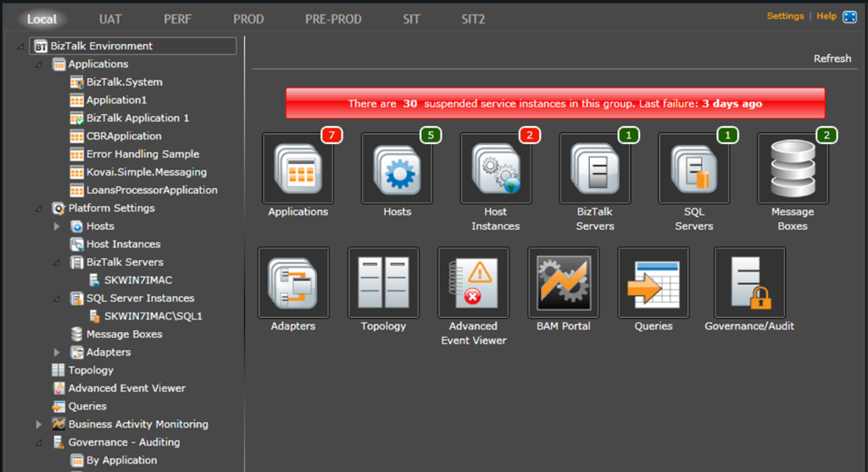868x472 pixels.
Task: Click the red suspended service instances banner
Action: pyautogui.click(x=555, y=103)
